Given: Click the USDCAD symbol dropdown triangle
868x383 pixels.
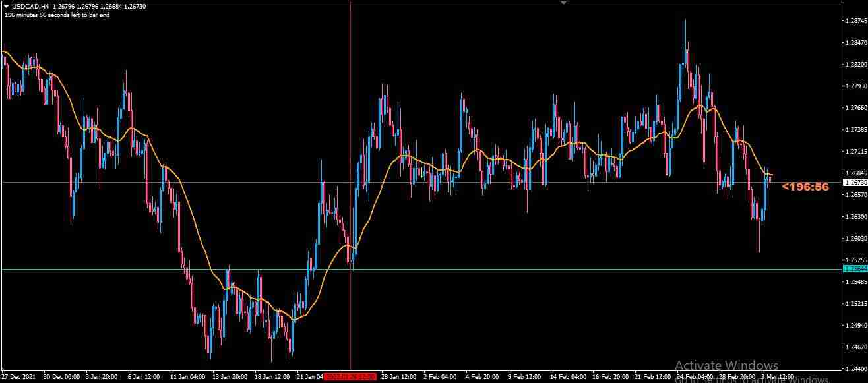Looking at the screenshot, I should [x=7, y=5].
